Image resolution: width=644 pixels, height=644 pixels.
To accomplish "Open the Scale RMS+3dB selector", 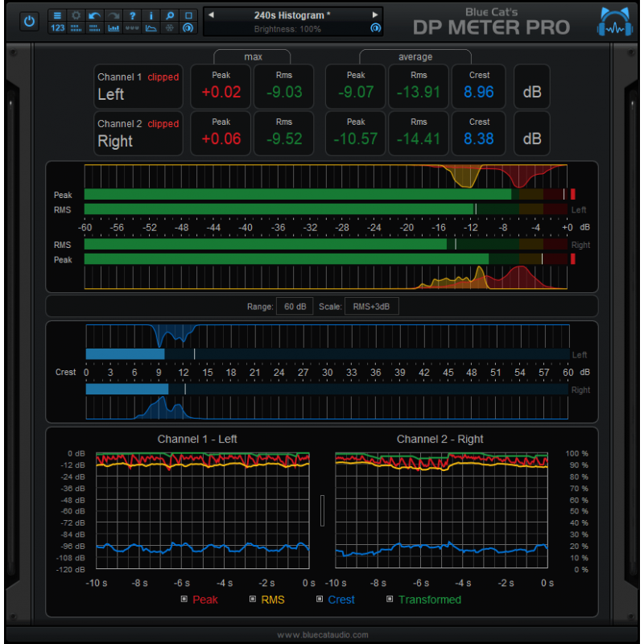I will pyautogui.click(x=371, y=306).
